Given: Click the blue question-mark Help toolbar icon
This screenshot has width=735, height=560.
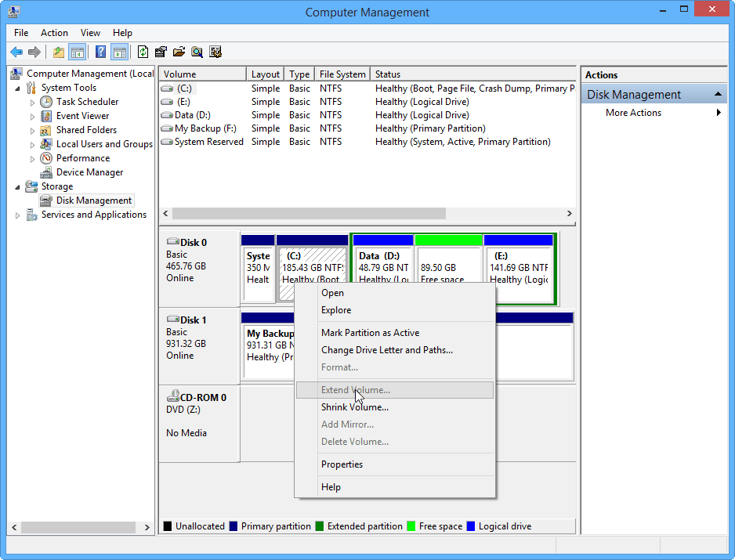Looking at the screenshot, I should 100,52.
